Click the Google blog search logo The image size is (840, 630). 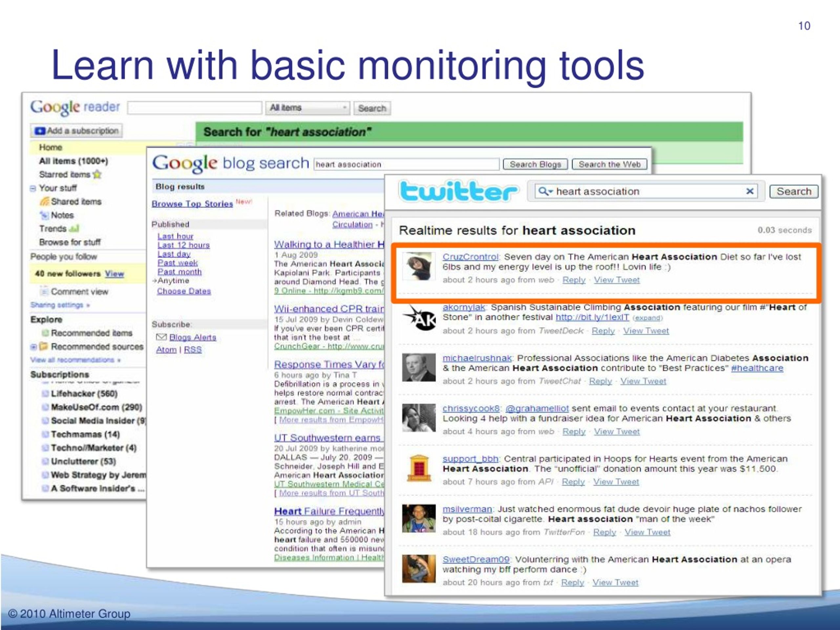[230, 164]
